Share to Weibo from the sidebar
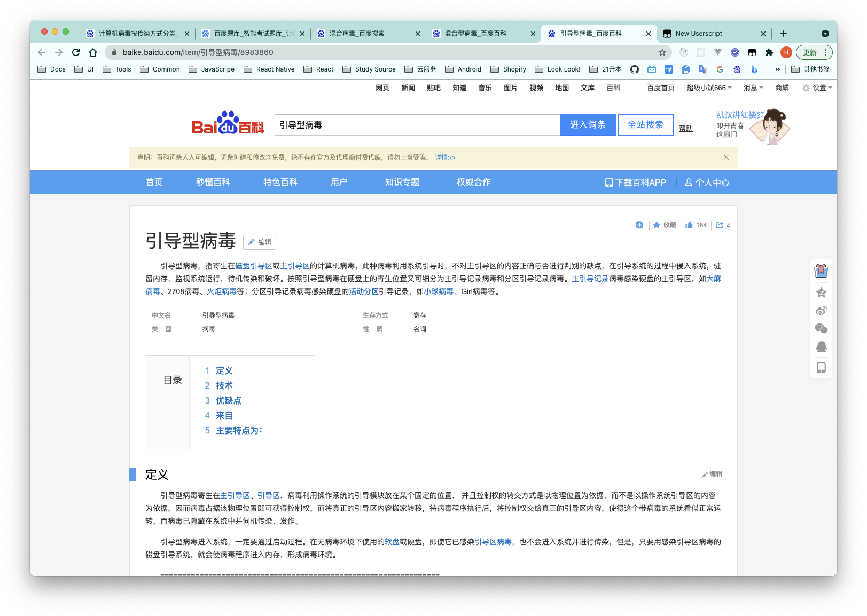Screen dimensions: 867x616 [821, 311]
